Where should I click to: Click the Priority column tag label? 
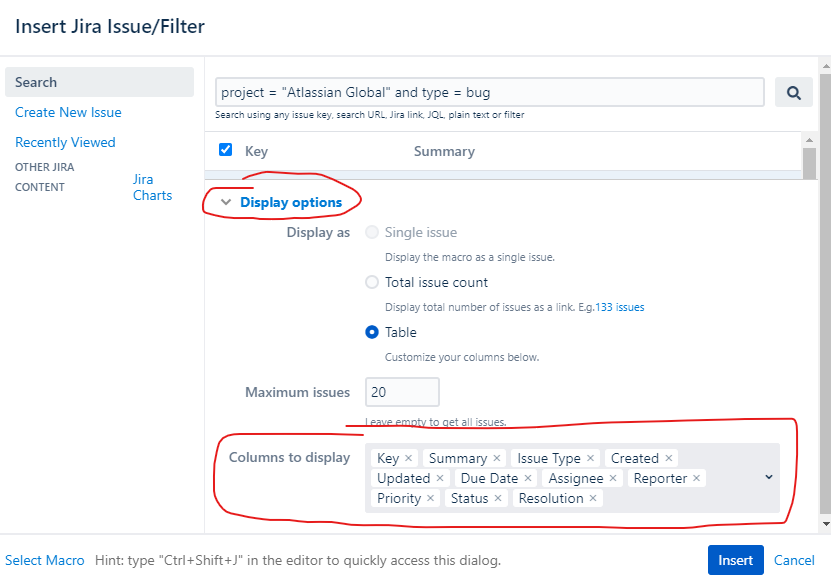[x=399, y=498]
